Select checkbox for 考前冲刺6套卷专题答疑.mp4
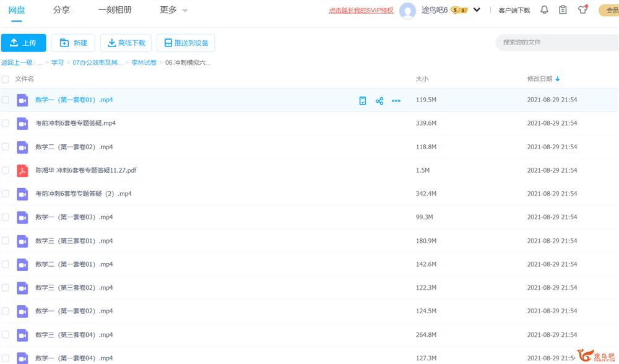Screen dimensions: 619x364 coord(6,123)
